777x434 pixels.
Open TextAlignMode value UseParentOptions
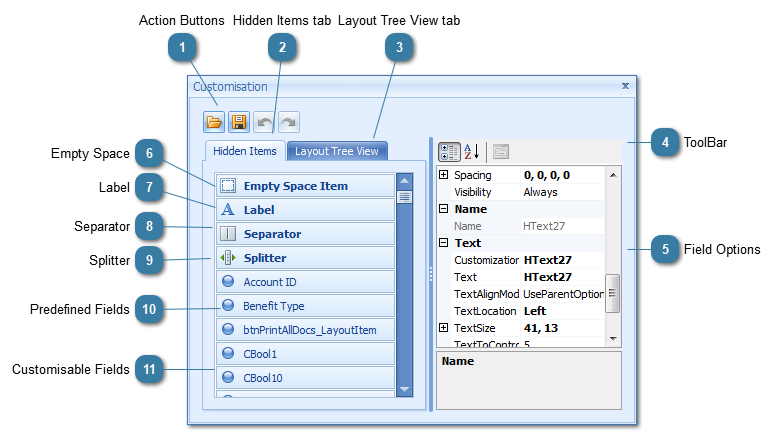click(563, 294)
